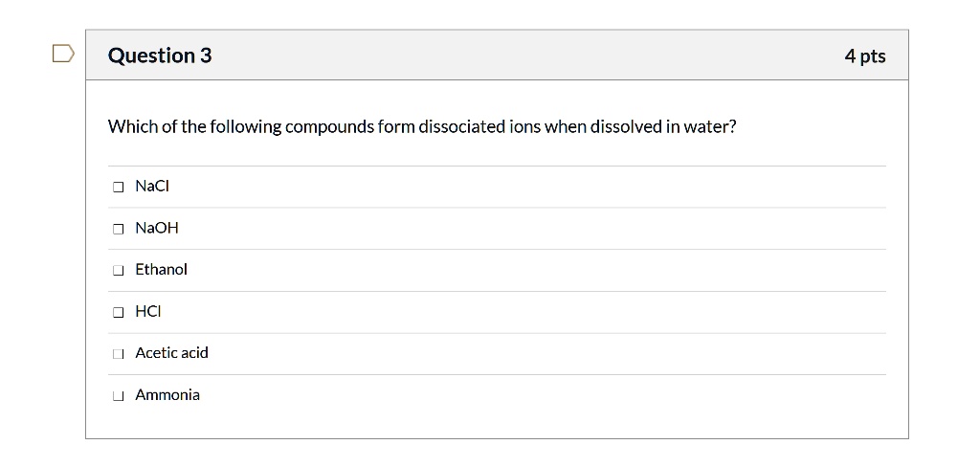Check the NaCl checkbox
The height and width of the screenshot is (467, 980).
coord(118,187)
